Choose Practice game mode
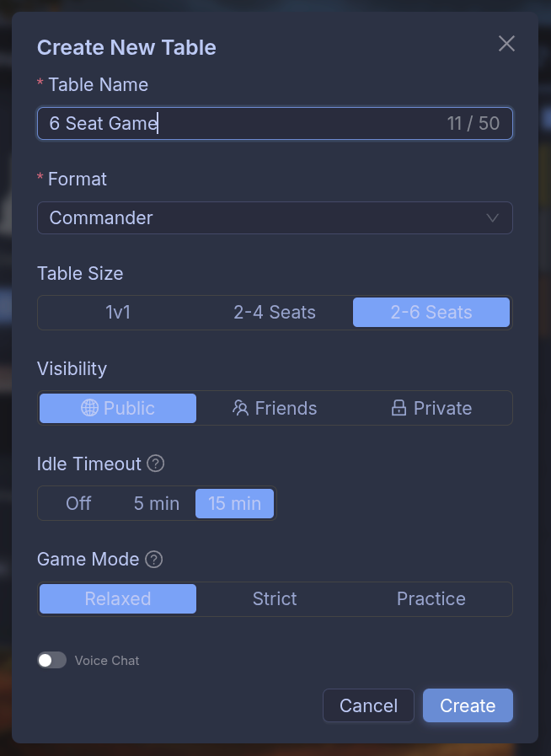The height and width of the screenshot is (756, 551). (431, 599)
